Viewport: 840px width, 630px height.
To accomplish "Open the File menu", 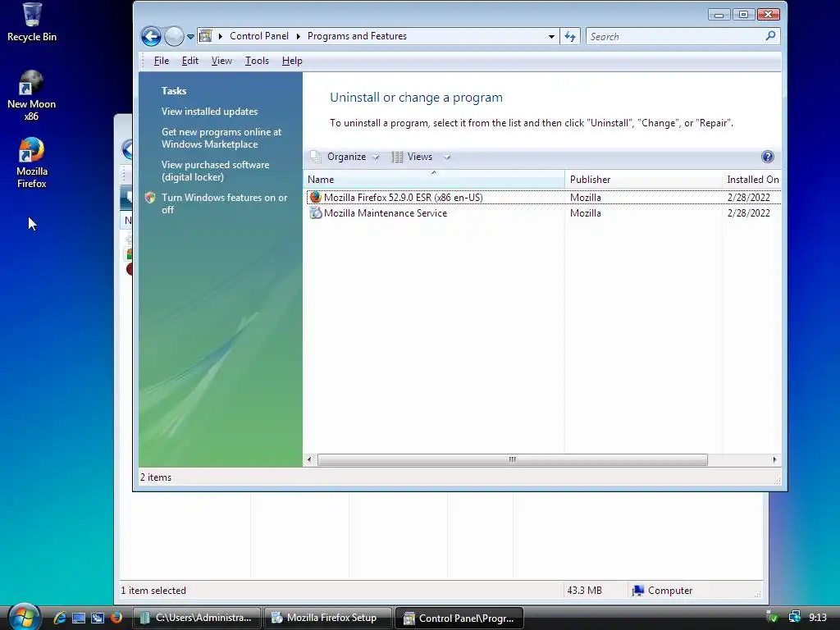I will (162, 61).
